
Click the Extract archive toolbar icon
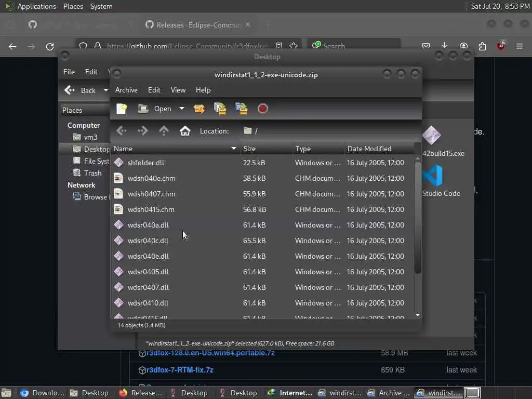point(199,109)
